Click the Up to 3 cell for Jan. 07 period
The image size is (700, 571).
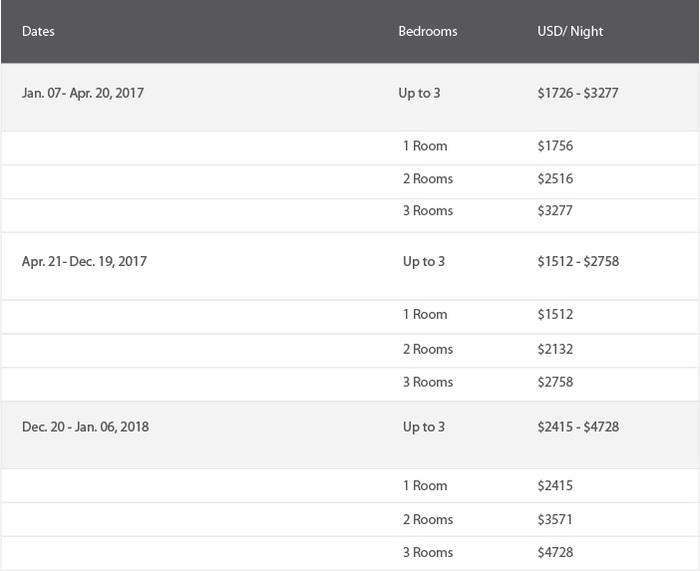419,93
